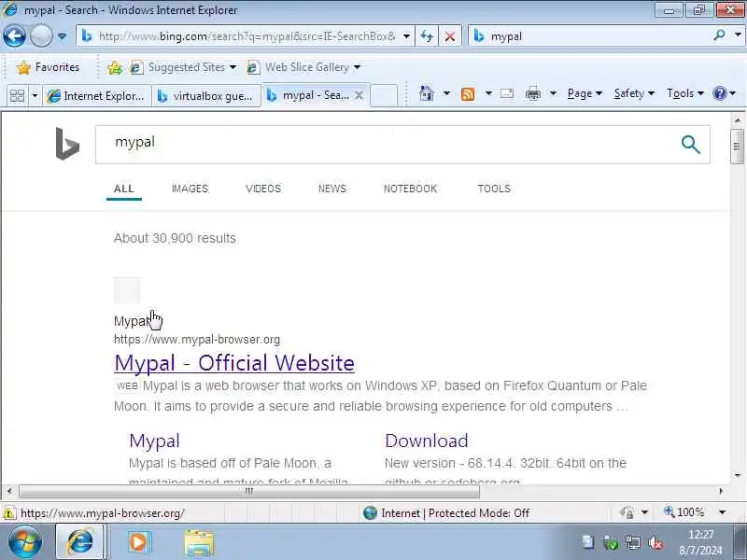747x560 pixels.
Task: Switch to IMAGES results
Action: click(x=190, y=189)
